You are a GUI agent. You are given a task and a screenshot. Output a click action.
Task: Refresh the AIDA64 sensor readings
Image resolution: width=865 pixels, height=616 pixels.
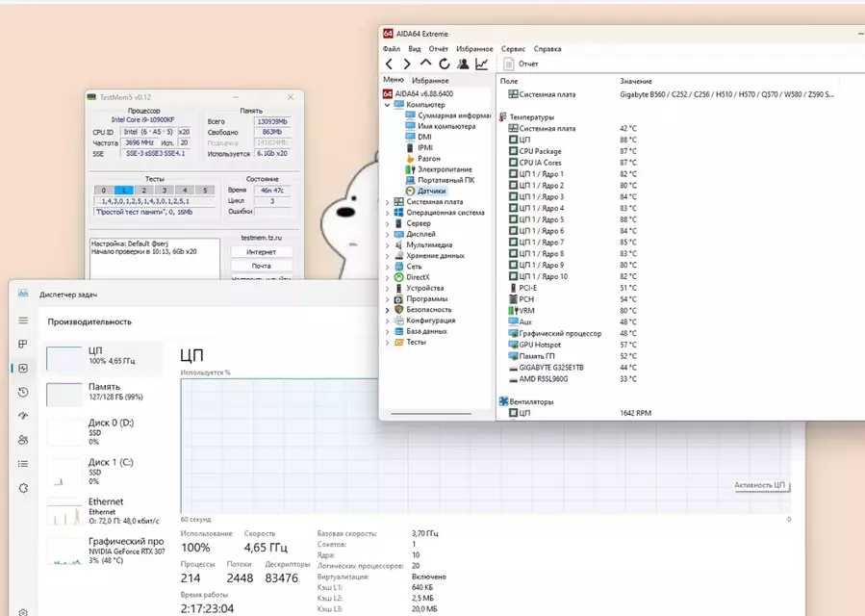coord(445,64)
